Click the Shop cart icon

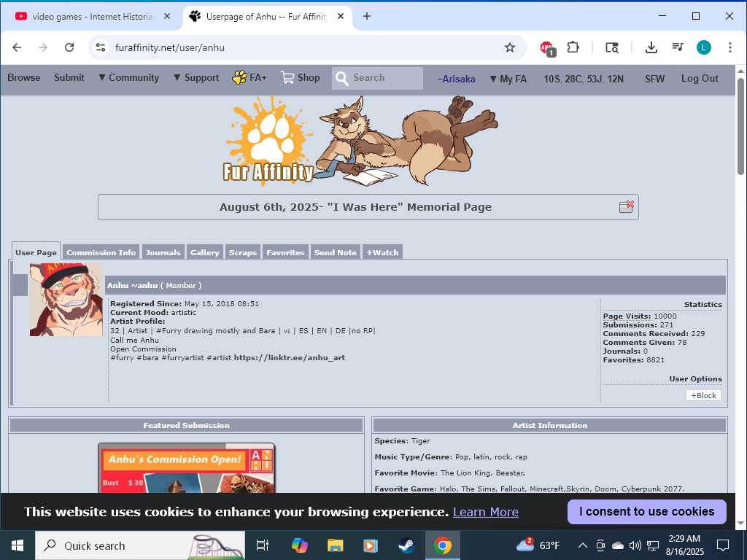tap(287, 77)
